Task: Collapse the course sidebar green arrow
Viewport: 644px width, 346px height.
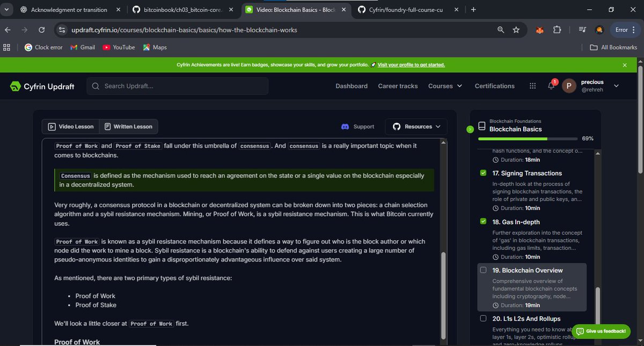Action: (x=470, y=129)
